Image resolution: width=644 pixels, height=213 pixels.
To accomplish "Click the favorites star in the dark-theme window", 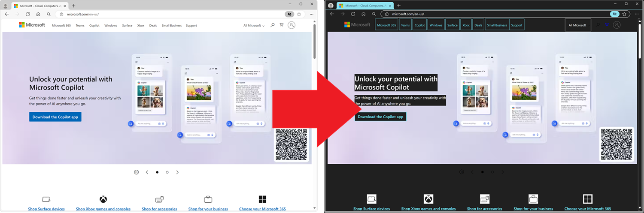I will click(624, 14).
